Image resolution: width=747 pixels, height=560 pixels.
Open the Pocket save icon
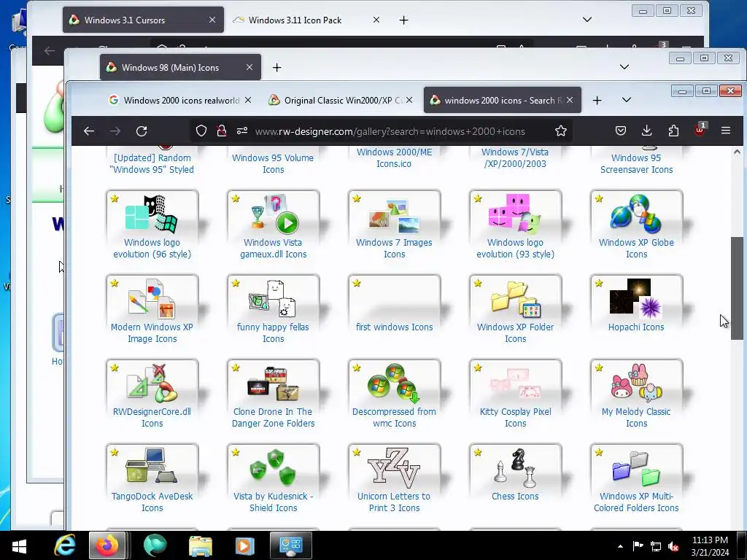620,131
